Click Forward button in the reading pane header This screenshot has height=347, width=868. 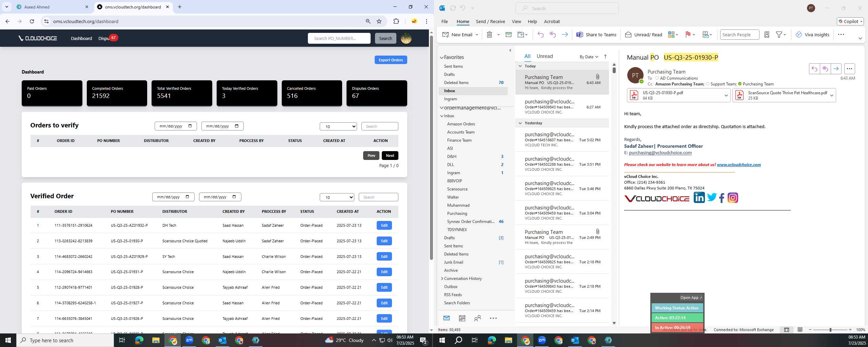click(x=836, y=69)
